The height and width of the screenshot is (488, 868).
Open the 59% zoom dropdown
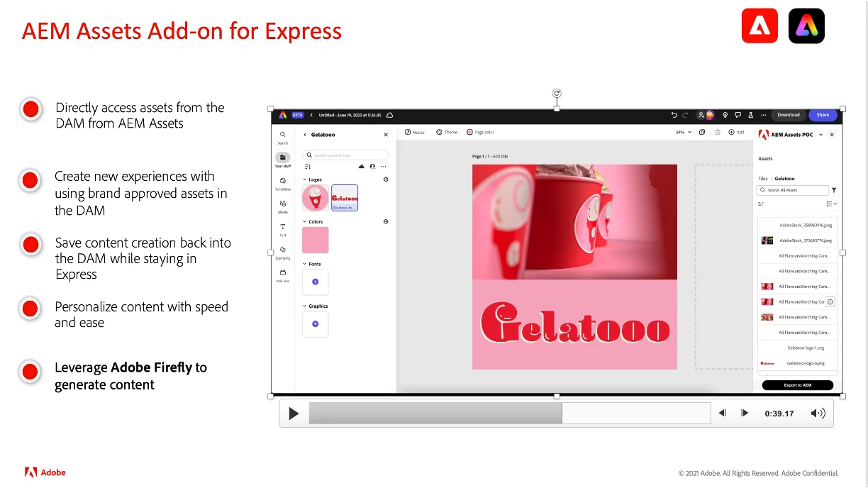coord(684,132)
